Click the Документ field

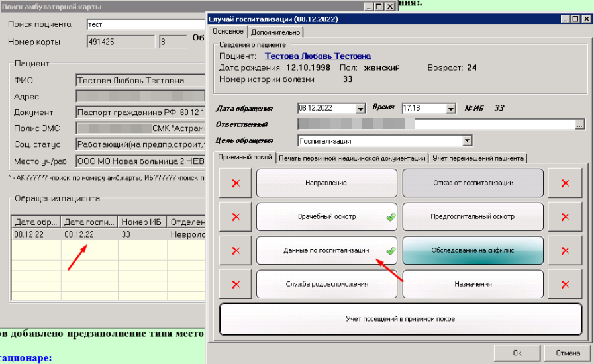click(140, 113)
